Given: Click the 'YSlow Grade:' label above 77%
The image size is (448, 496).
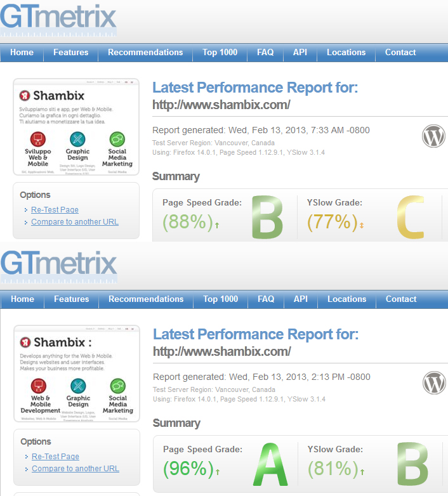Looking at the screenshot, I should point(334,203).
